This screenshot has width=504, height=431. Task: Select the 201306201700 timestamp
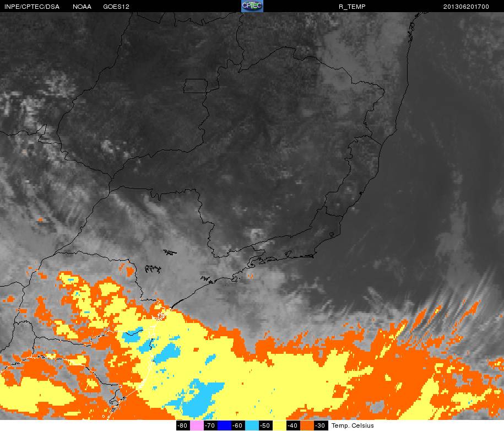466,7
